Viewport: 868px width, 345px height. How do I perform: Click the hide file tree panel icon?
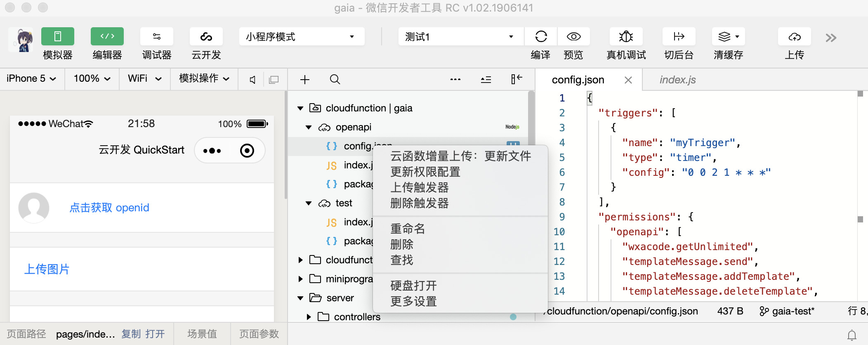tap(517, 79)
